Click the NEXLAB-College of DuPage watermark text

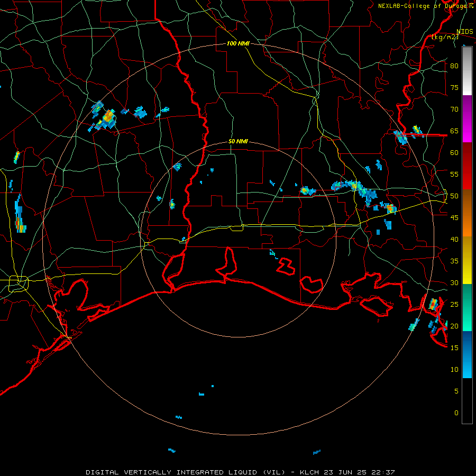(x=425, y=6)
